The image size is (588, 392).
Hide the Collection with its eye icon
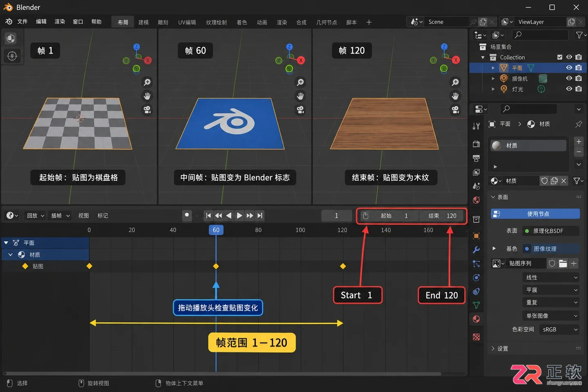coord(569,57)
